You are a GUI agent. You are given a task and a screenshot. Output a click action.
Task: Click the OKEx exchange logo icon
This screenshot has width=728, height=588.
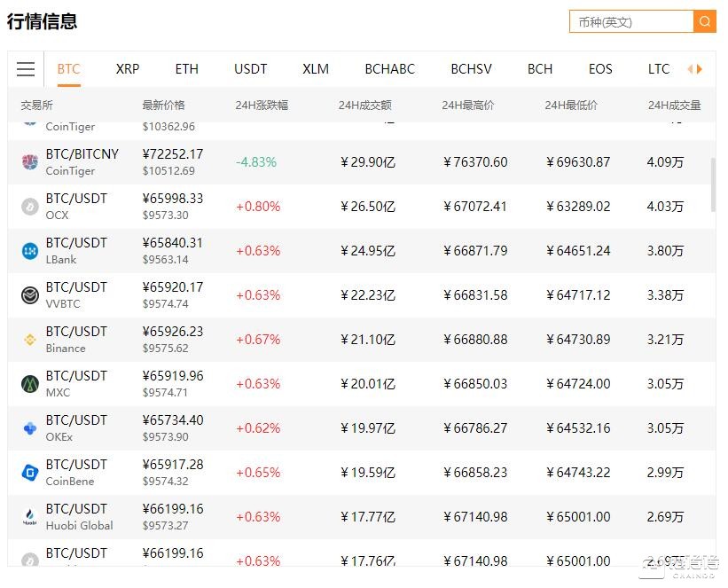click(30, 428)
